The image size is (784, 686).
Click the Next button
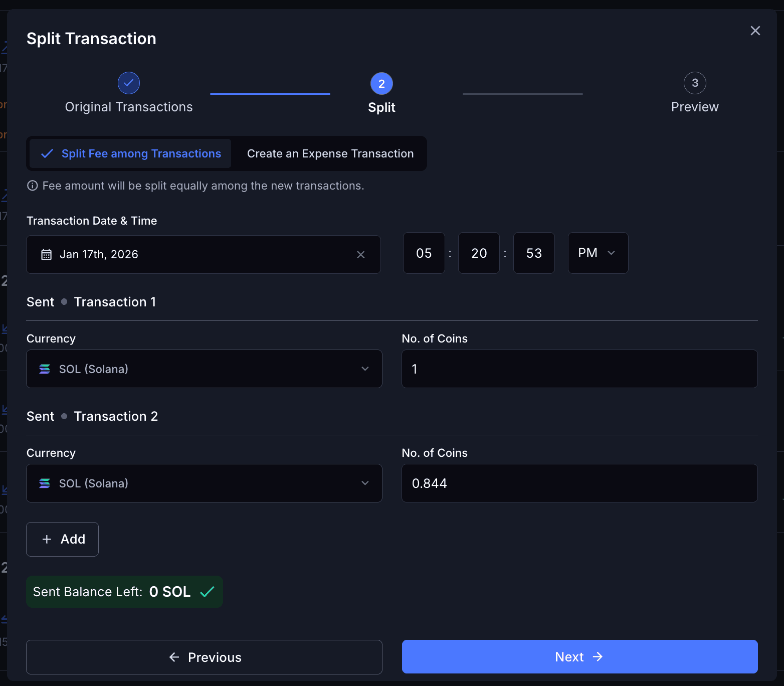(x=579, y=656)
